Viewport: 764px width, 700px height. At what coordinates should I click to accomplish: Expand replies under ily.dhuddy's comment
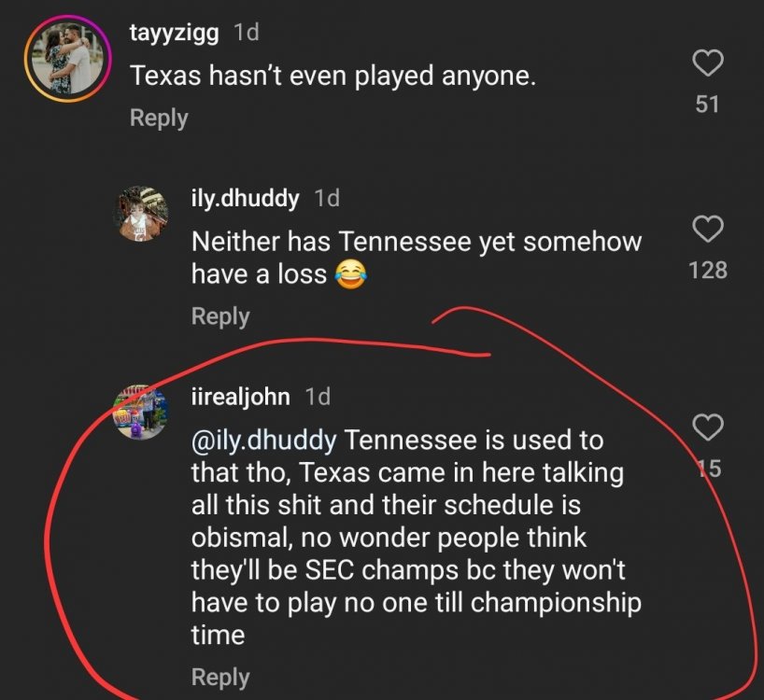point(220,315)
